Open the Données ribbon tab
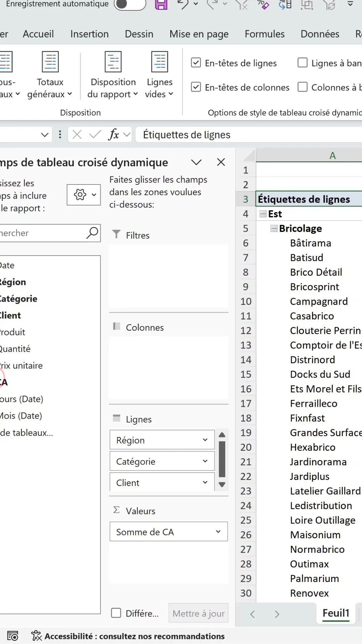 320,34
